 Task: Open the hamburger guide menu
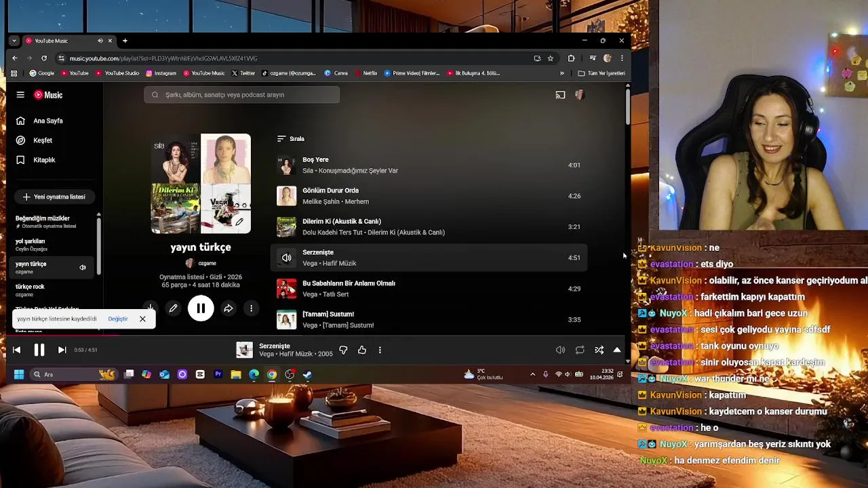(20, 95)
